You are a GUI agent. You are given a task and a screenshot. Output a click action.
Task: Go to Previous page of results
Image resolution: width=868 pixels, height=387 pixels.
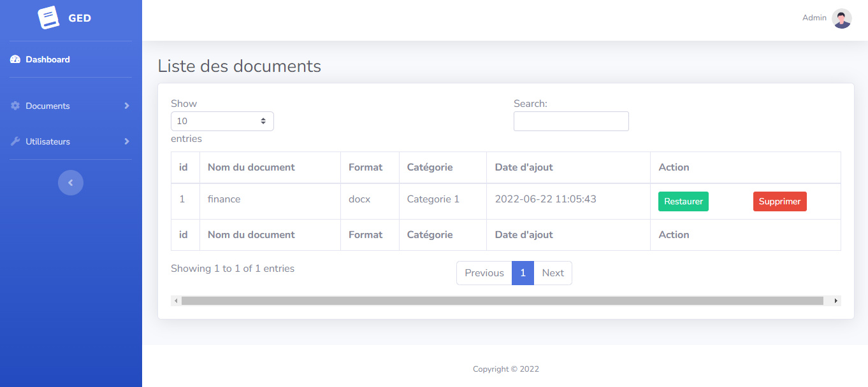pos(484,273)
